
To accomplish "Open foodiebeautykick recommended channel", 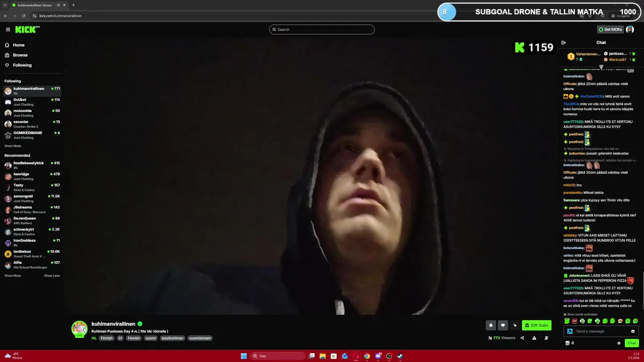I will click(32, 165).
